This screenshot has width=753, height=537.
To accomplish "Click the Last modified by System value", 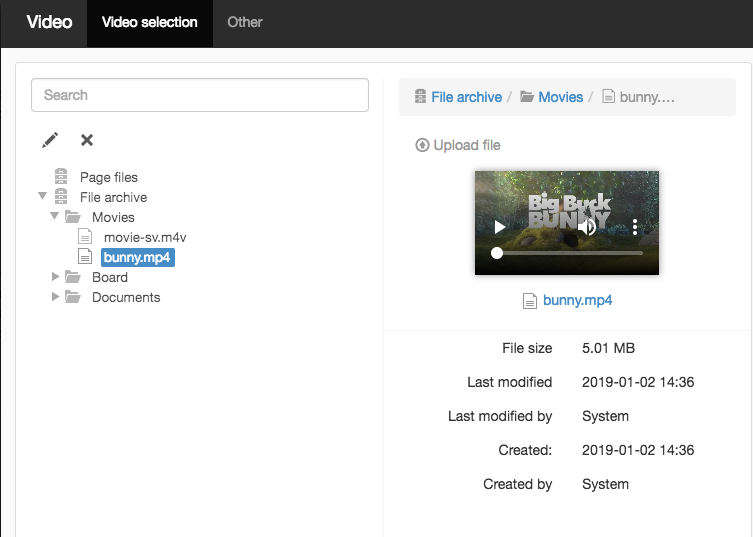I will pos(605,416).
